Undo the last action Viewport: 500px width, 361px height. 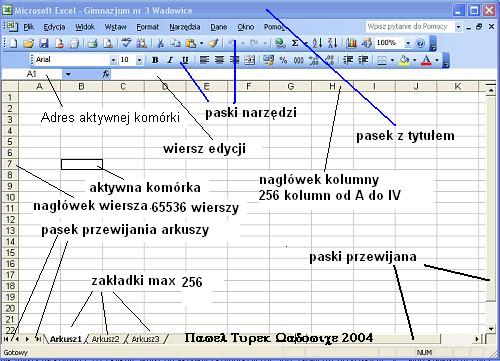click(231, 43)
